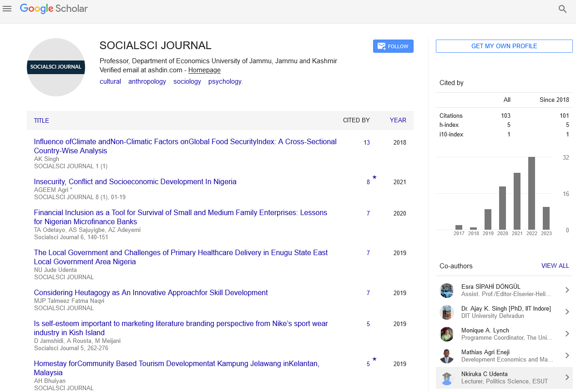Open the hamburger menu icon
Screen dimensions: 576x392
tap(7, 9)
